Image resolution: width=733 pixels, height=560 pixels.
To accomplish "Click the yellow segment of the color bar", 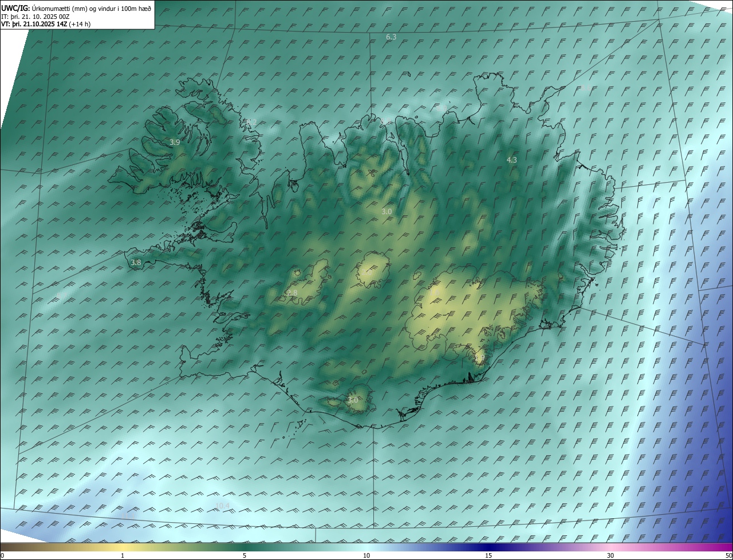I will pos(123,547).
